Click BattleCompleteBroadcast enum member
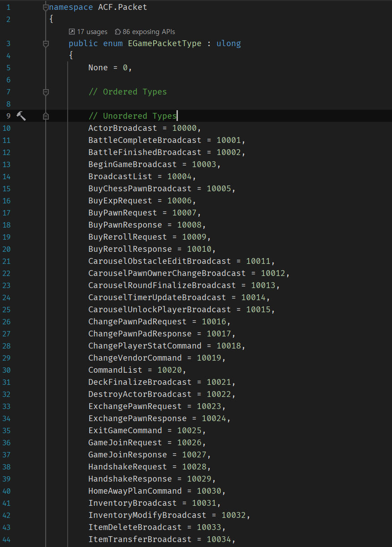Viewport: 392px width, 547px height. click(x=145, y=140)
